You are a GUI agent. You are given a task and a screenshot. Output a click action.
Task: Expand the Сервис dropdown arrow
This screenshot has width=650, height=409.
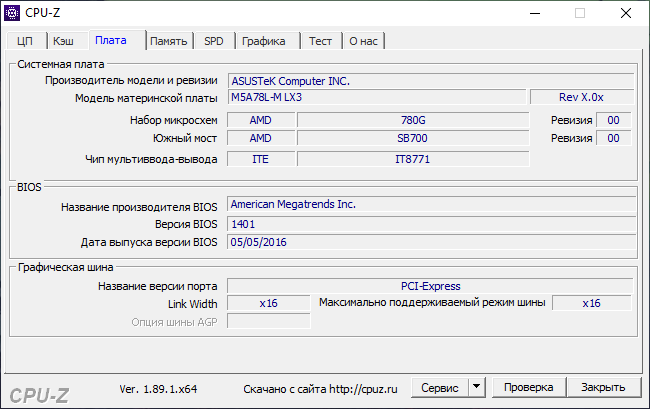point(477,388)
